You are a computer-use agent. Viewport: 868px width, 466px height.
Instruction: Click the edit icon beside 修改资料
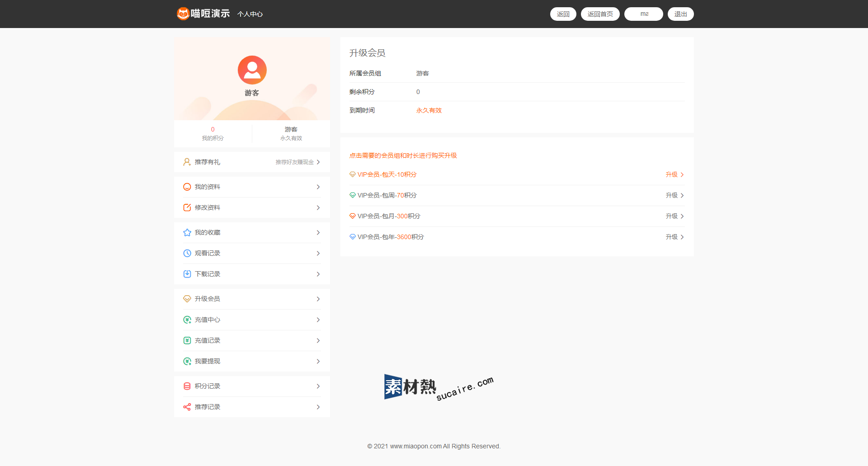[187, 207]
